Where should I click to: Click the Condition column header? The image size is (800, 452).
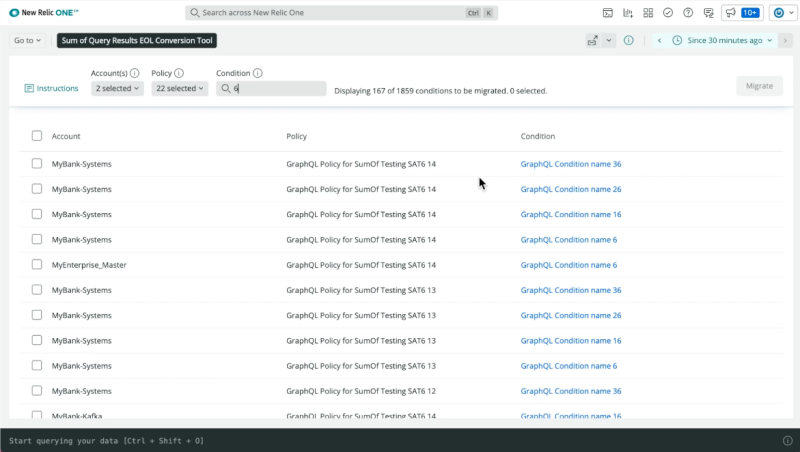point(538,136)
